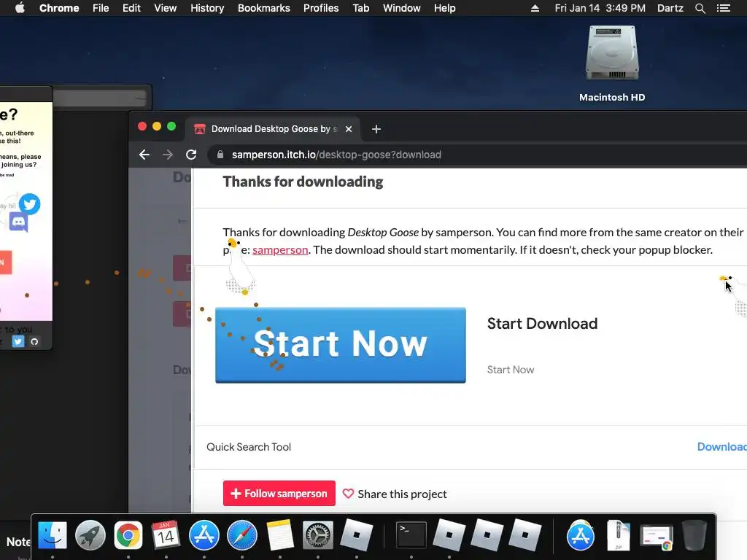Image resolution: width=747 pixels, height=560 pixels.
Task: Open the samperson page link
Action: [x=280, y=250]
